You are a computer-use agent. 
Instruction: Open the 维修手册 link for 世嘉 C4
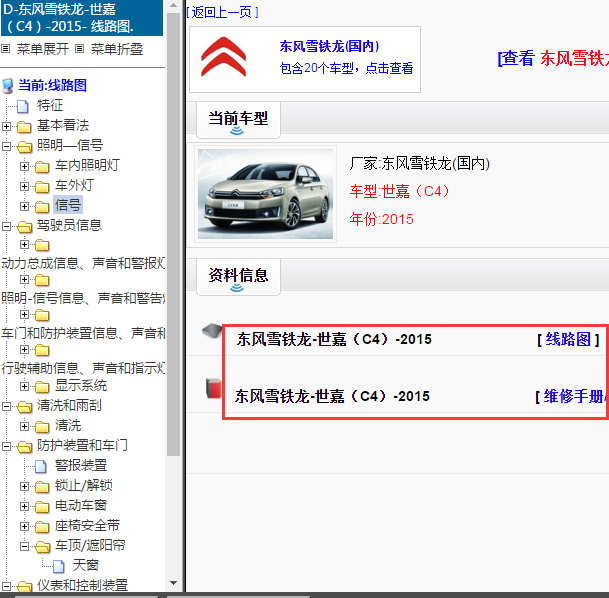click(x=573, y=396)
